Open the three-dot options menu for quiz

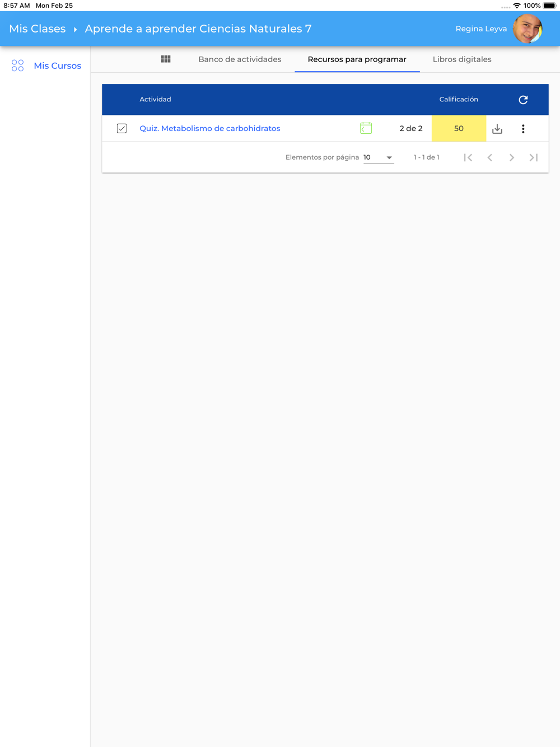coord(523,129)
